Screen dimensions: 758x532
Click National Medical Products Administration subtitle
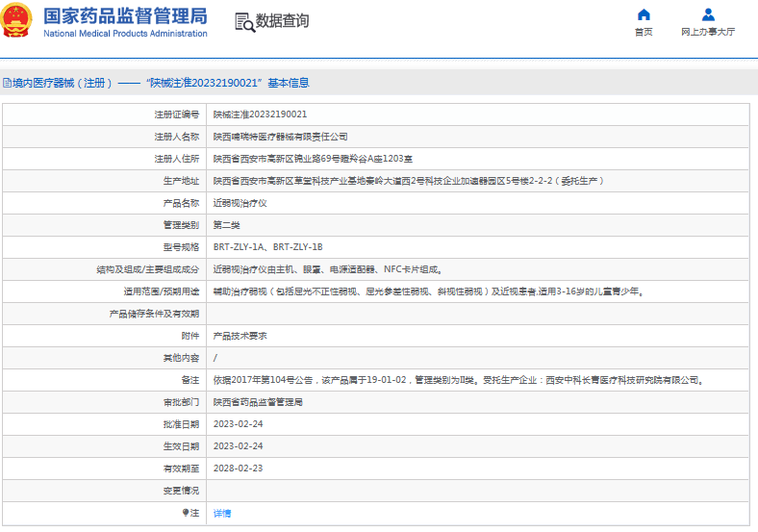[x=125, y=34]
